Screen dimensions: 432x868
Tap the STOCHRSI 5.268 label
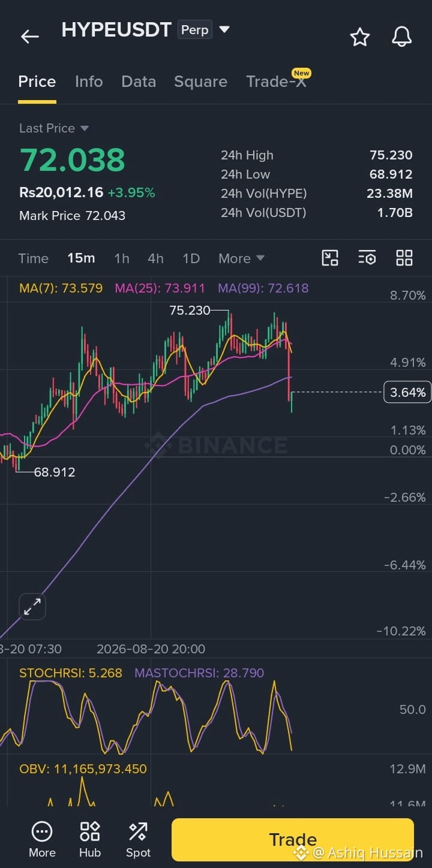(x=71, y=673)
